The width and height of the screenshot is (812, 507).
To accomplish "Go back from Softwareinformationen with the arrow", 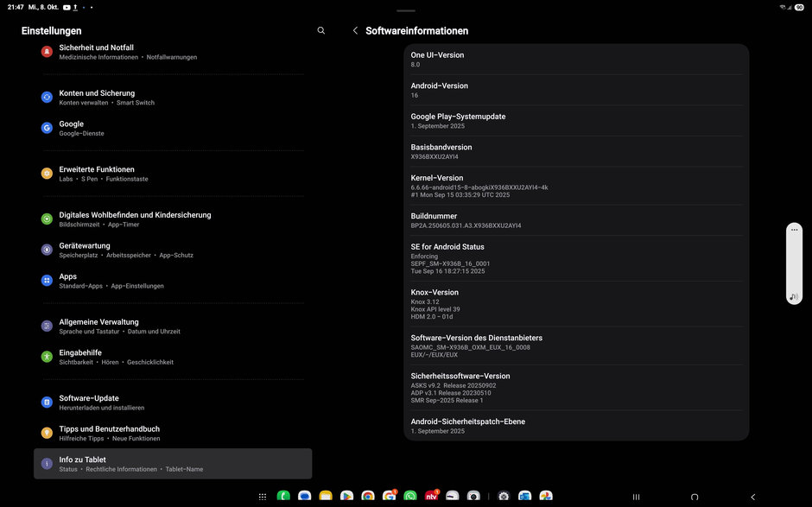I will click(x=355, y=30).
